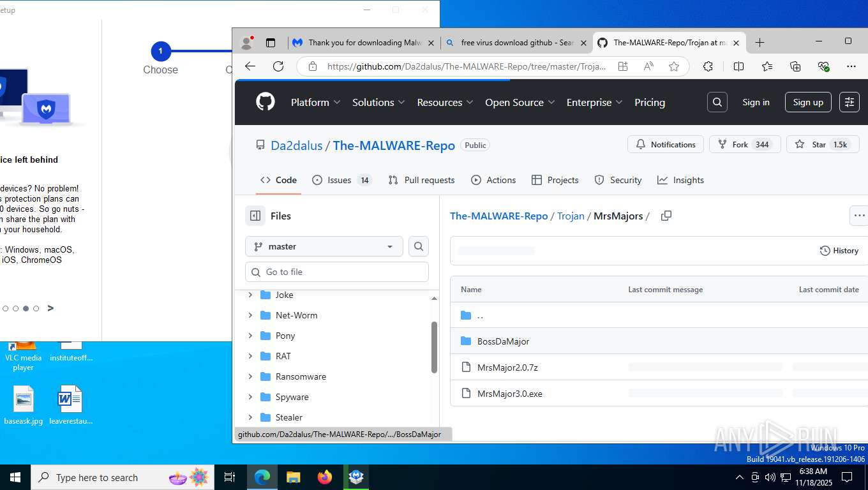Click the Read aloud icon in address bar
The image size is (868, 490).
648,66
